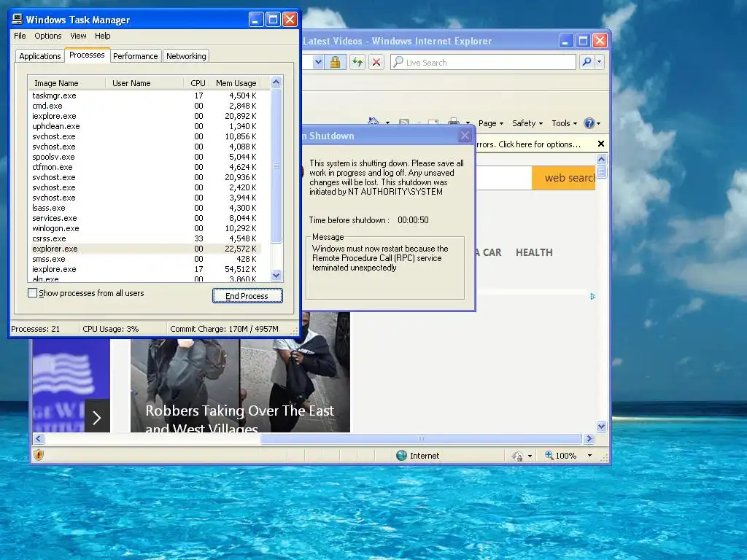Image resolution: width=747 pixels, height=560 pixels.
Task: Select the csrss.exe process row
Action: pos(145,238)
